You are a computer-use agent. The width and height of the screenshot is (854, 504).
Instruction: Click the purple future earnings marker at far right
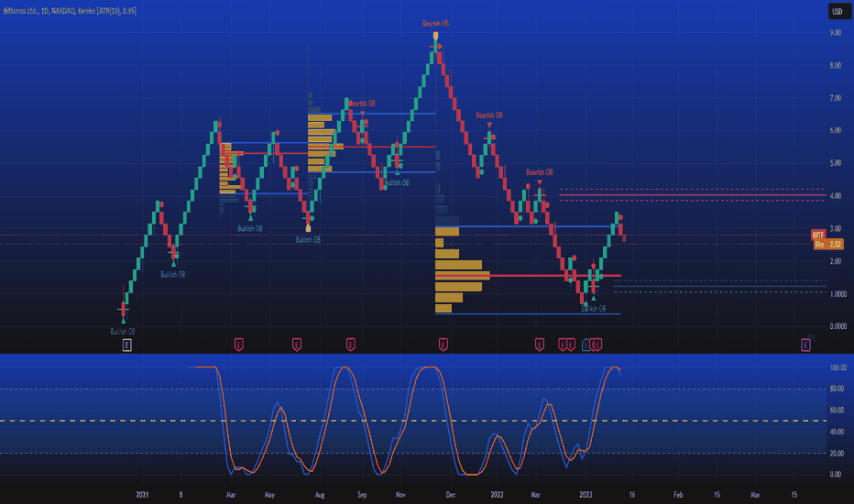(x=805, y=345)
